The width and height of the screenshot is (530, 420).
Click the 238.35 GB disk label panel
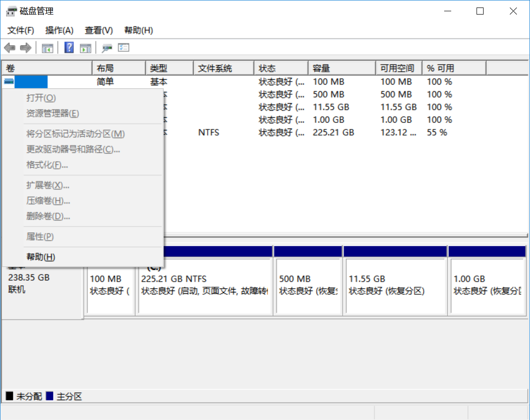click(43, 292)
